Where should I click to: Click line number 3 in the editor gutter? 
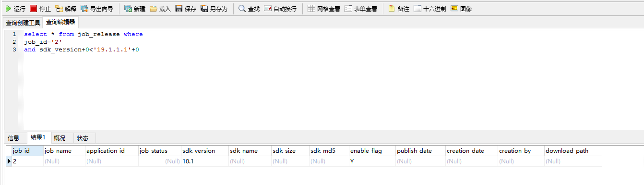click(x=14, y=49)
